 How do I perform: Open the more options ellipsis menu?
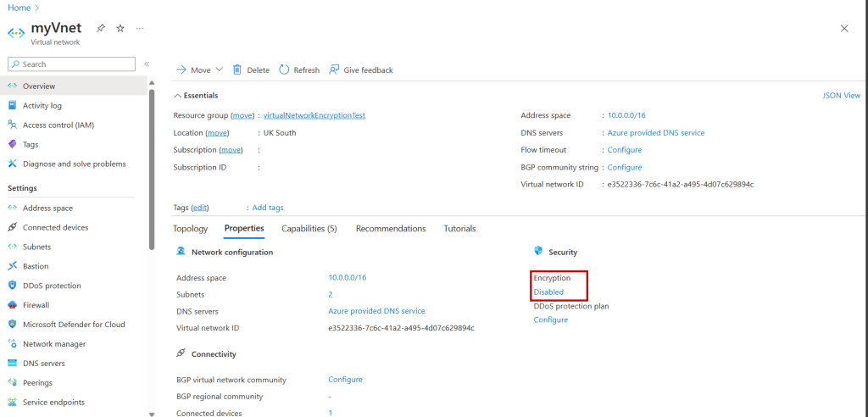(x=139, y=28)
